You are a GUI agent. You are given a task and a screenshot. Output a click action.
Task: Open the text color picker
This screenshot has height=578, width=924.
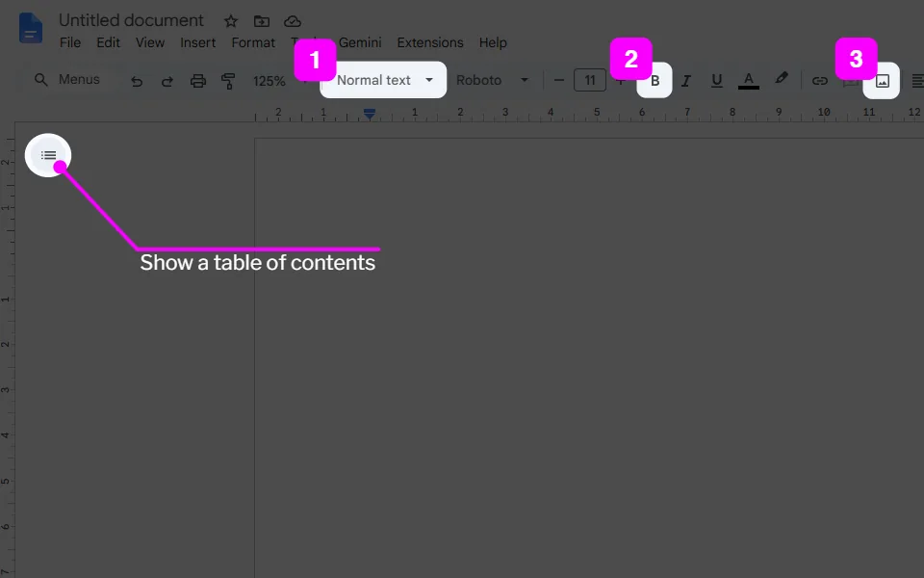tap(749, 81)
